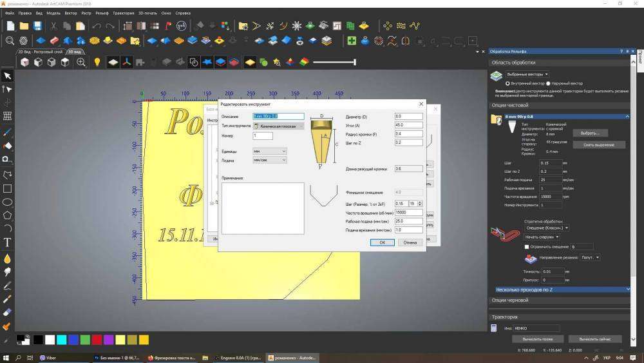This screenshot has height=363, width=644.
Task: Open the 'Тип инструмента' dropdown in dialog
Action: pyautogui.click(x=278, y=126)
